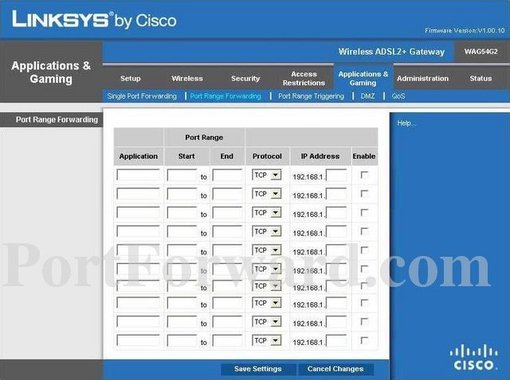
Task: Open the DMZ settings page
Action: click(x=367, y=96)
